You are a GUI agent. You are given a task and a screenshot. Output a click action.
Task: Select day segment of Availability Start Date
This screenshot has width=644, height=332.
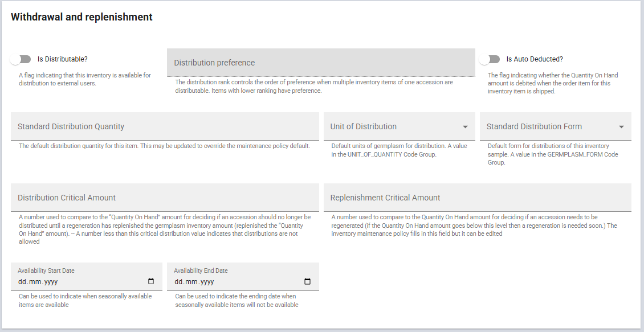click(23, 282)
